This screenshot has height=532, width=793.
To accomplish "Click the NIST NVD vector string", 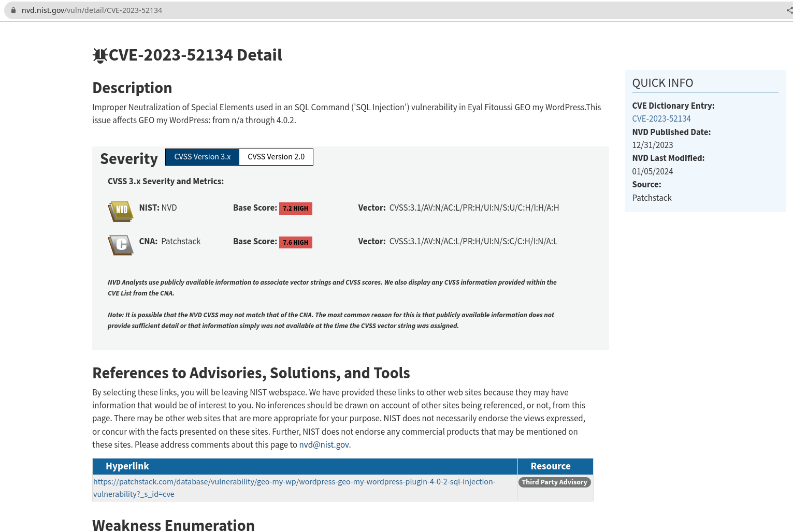I will [x=473, y=208].
